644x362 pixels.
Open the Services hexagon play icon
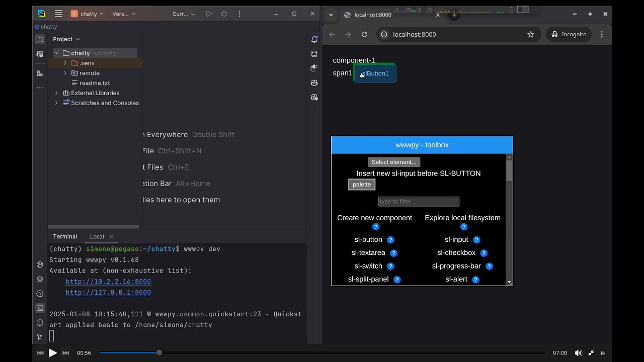click(x=40, y=294)
